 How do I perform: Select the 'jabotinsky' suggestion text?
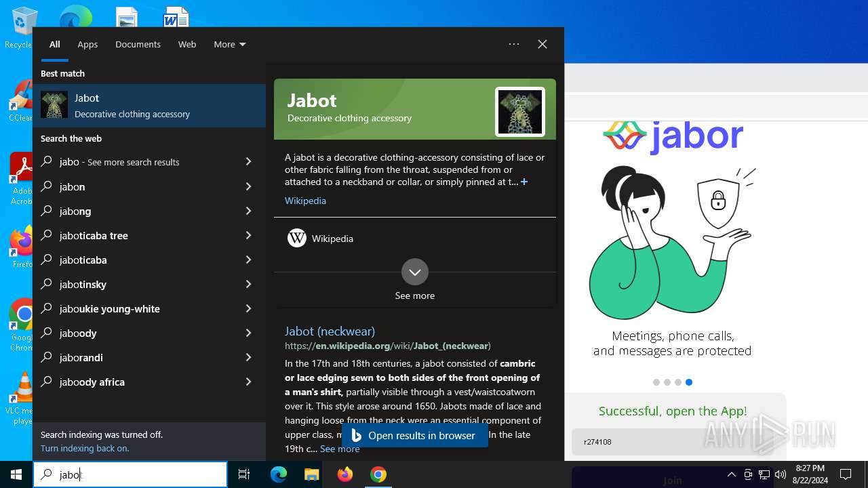pos(83,284)
